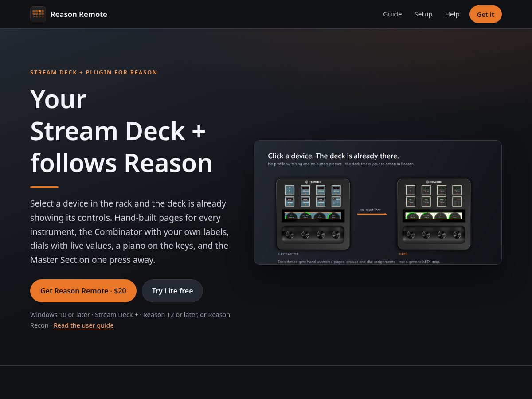
Task: Click Get Reason Remote · $20 button
Action: tap(83, 291)
